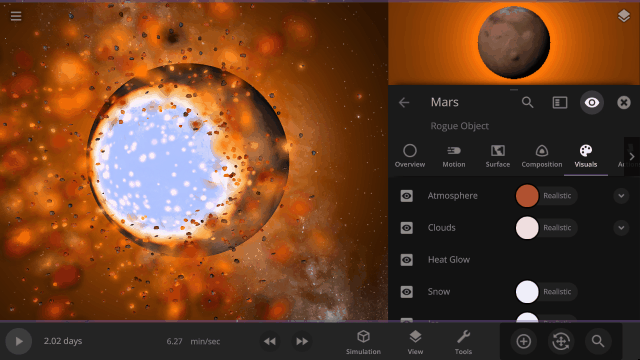Image resolution: width=640 pixels, height=360 pixels.
Task: Open the Tools wrench menu
Action: click(x=463, y=342)
